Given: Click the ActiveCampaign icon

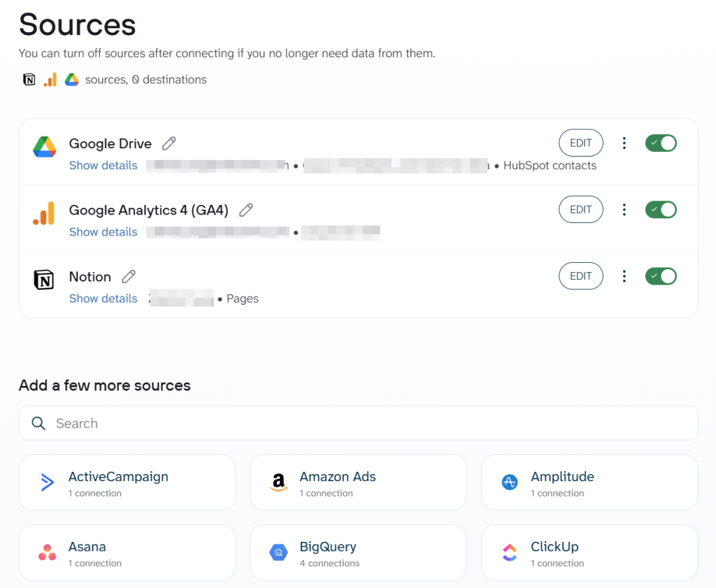Looking at the screenshot, I should coord(47,482).
